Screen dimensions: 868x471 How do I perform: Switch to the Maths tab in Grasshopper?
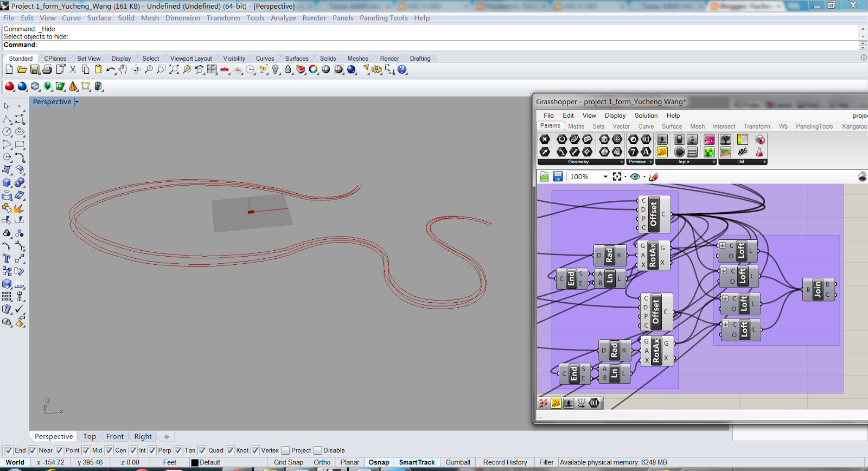(576, 126)
